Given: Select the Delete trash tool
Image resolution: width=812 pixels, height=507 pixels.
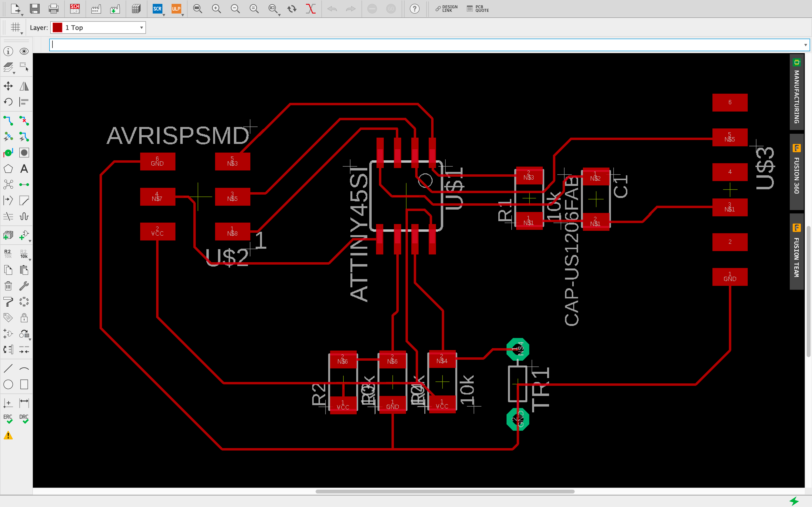Looking at the screenshot, I should [8, 286].
